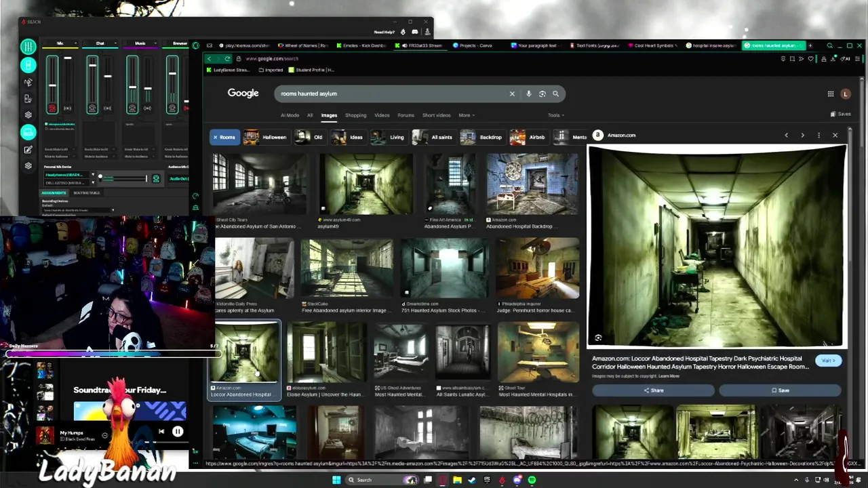Click the Windows taskbar Search box
The width and height of the screenshot is (868, 488).
(x=381, y=480)
